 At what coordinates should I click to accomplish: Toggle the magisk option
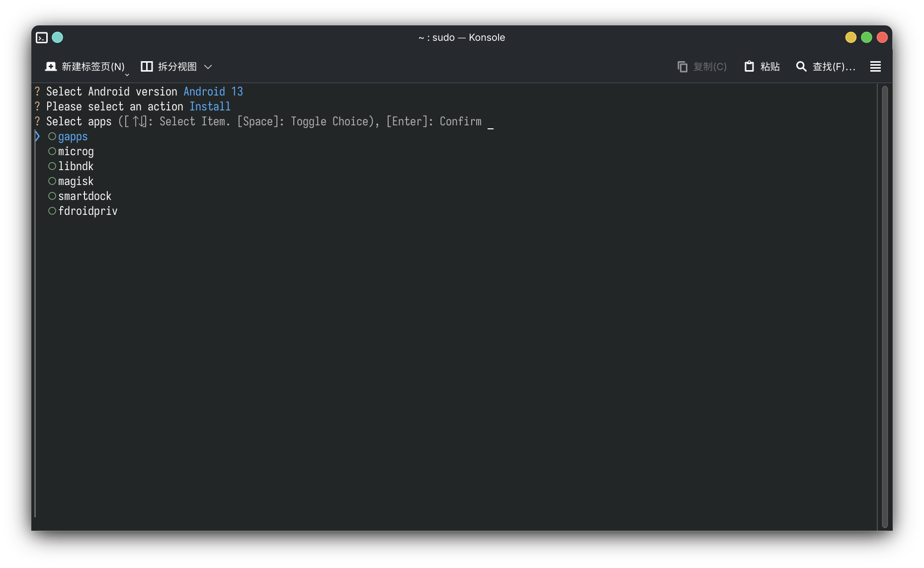(x=71, y=182)
